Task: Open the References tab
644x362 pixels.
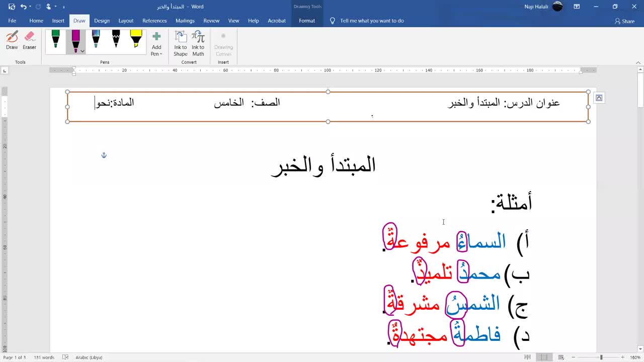Action: coord(154,21)
